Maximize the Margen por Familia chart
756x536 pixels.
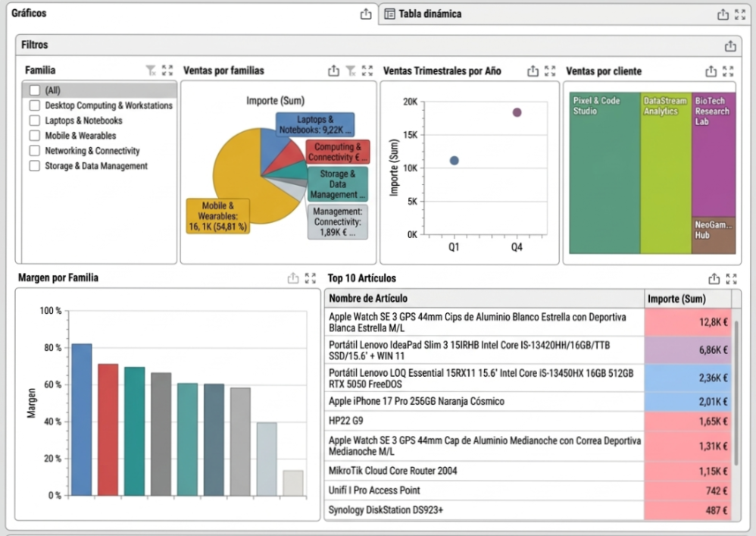click(x=310, y=278)
